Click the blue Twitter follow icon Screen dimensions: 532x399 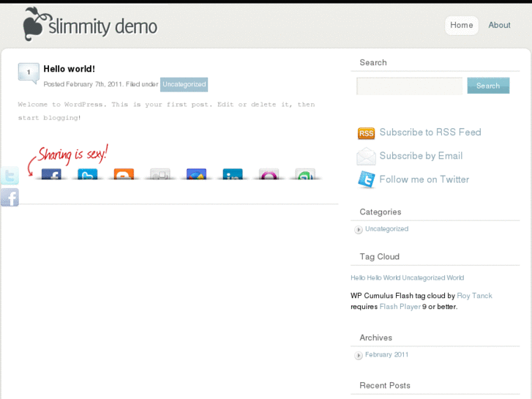(x=367, y=179)
